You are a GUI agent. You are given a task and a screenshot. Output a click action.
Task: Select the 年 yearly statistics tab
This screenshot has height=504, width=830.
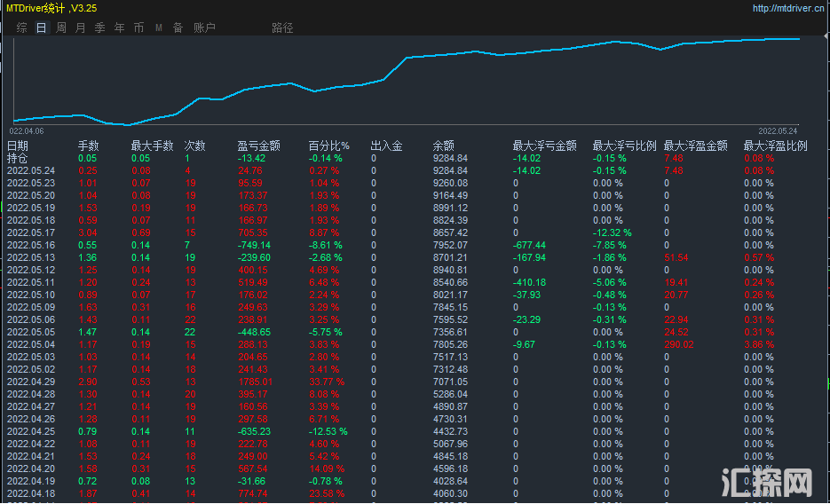coord(120,28)
